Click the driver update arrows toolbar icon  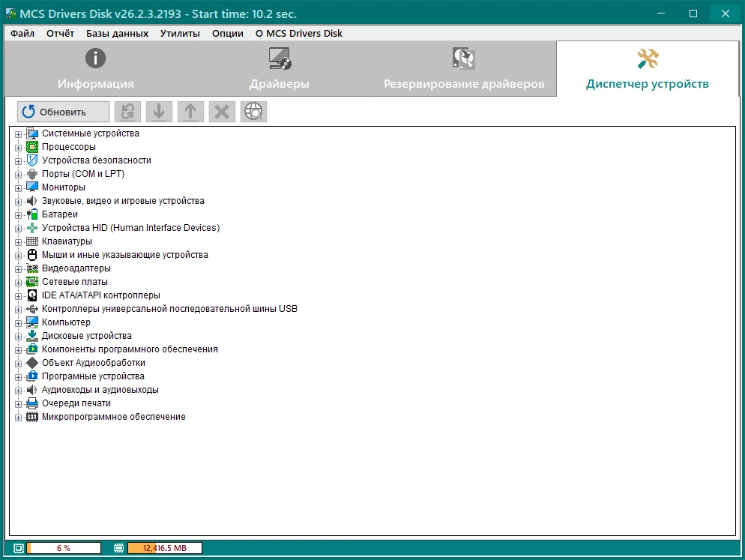coord(127,112)
